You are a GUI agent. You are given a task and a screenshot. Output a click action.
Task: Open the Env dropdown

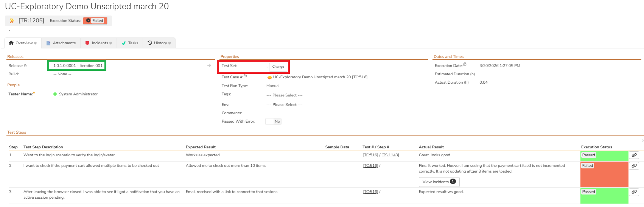point(285,105)
